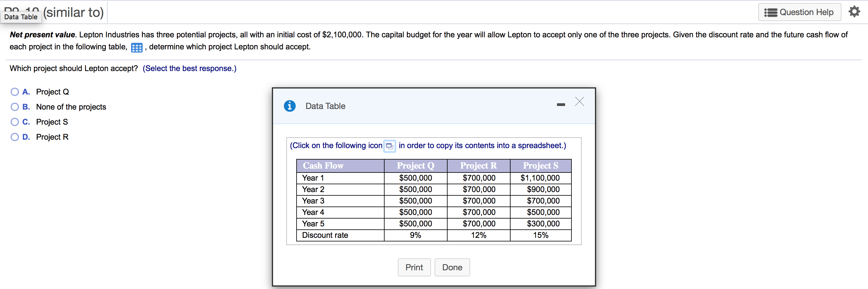
Task: Minimize the Data Table dialog
Action: pos(561,104)
